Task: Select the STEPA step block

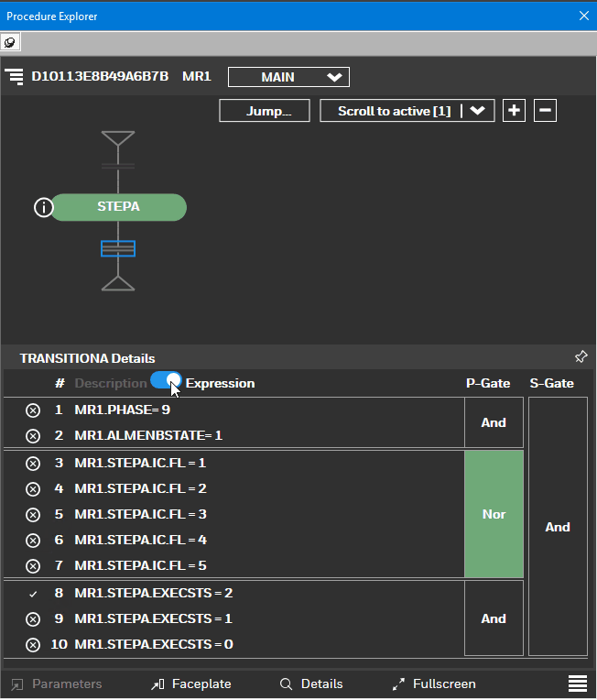Action: tap(119, 207)
